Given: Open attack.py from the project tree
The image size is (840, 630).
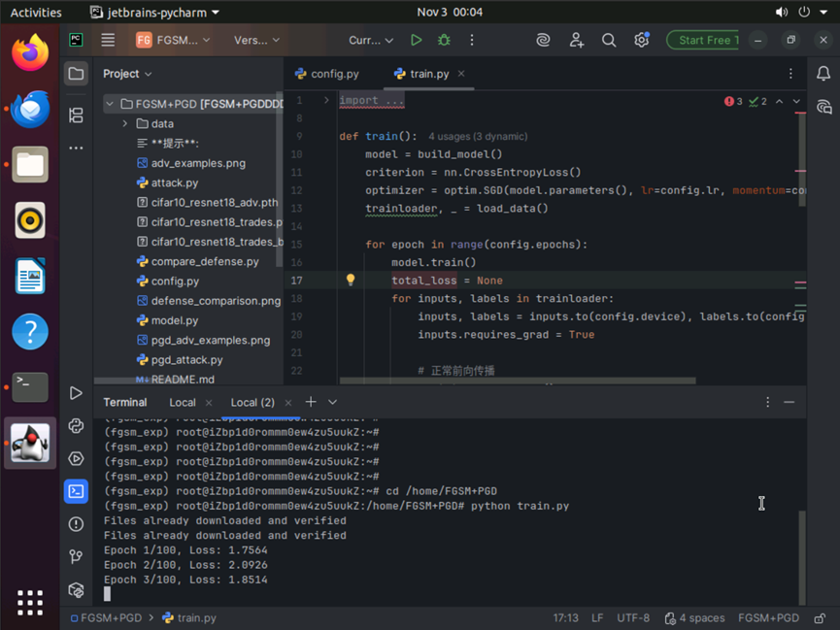Looking at the screenshot, I should (175, 182).
